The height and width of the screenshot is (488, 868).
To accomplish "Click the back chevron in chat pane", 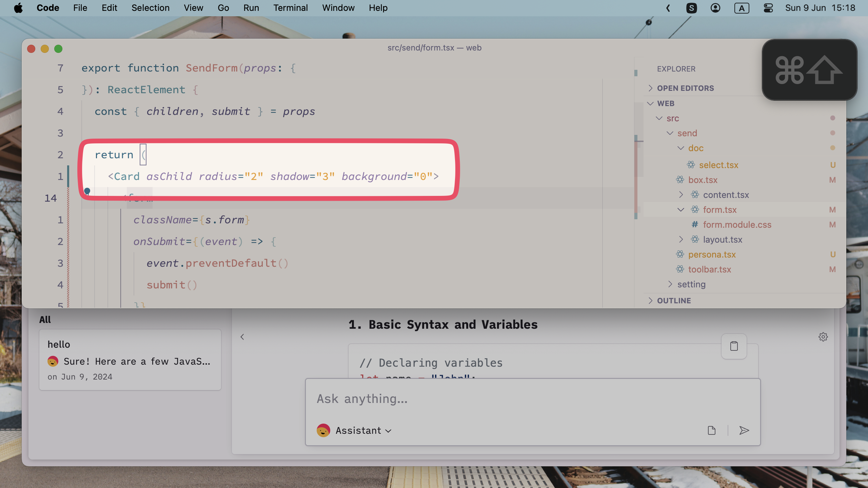I will click(242, 337).
